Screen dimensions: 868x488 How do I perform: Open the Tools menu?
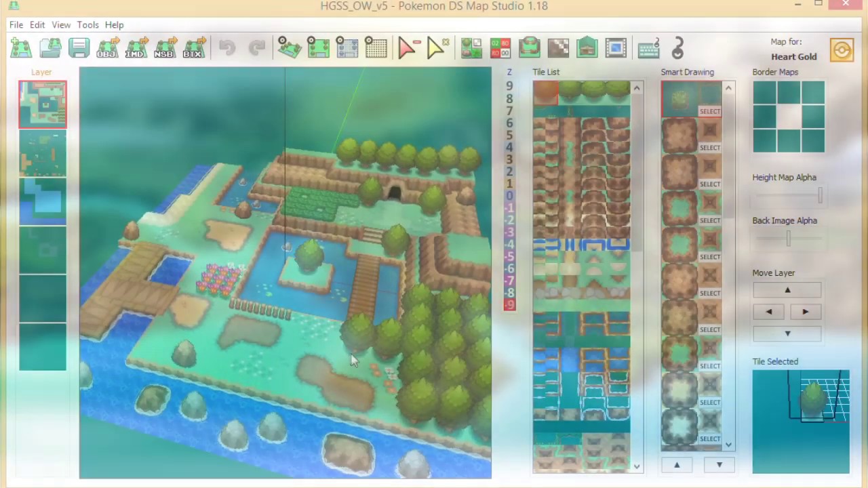(87, 25)
